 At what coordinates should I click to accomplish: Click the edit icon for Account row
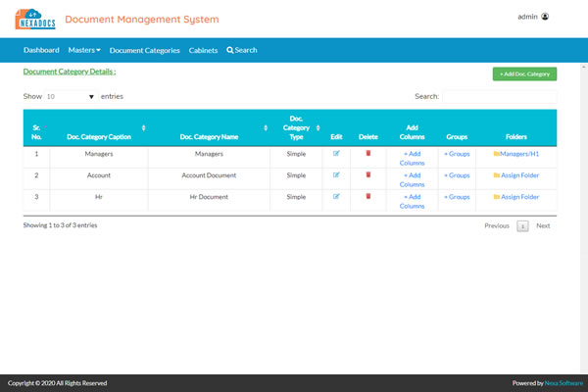[337, 174]
